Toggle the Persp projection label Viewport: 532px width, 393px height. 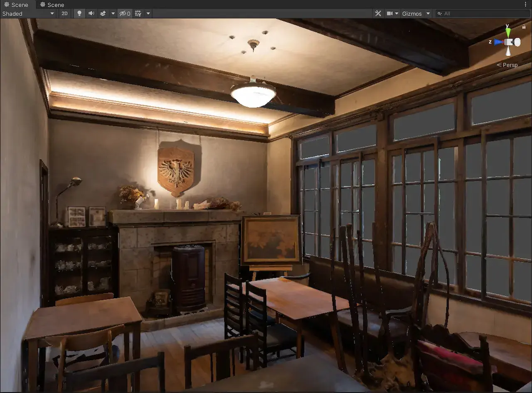coord(507,65)
